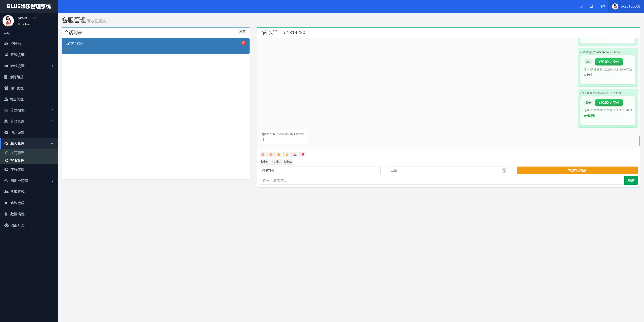Focus the reply content input

coord(442,180)
